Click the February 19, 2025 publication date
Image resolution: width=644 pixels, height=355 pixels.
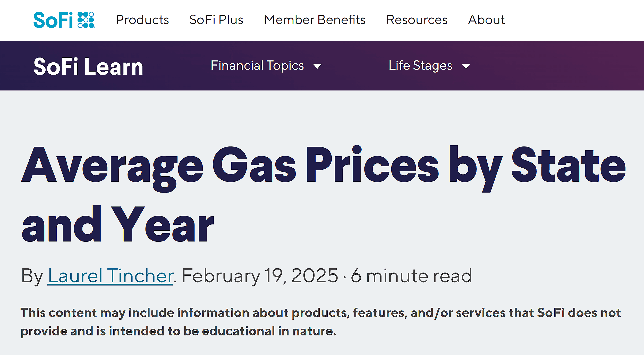(x=260, y=276)
